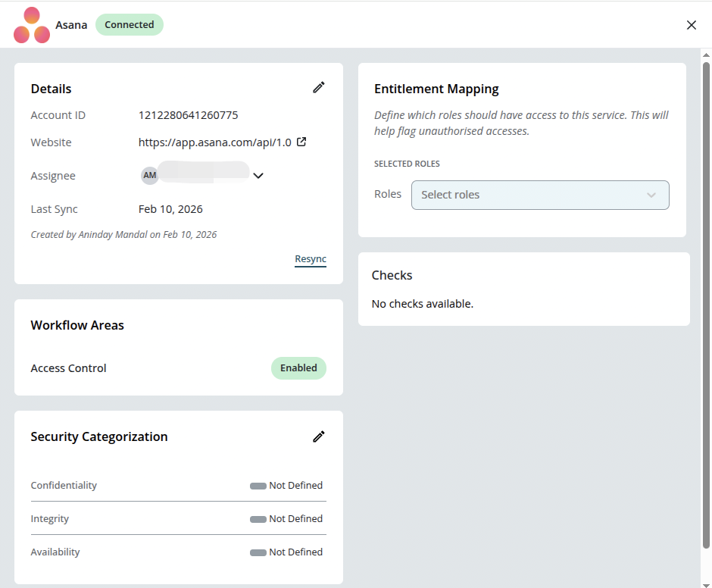Toggle the Confidentiality Not Defined switch
Viewport: 712px width, 588px height.
coord(258,485)
